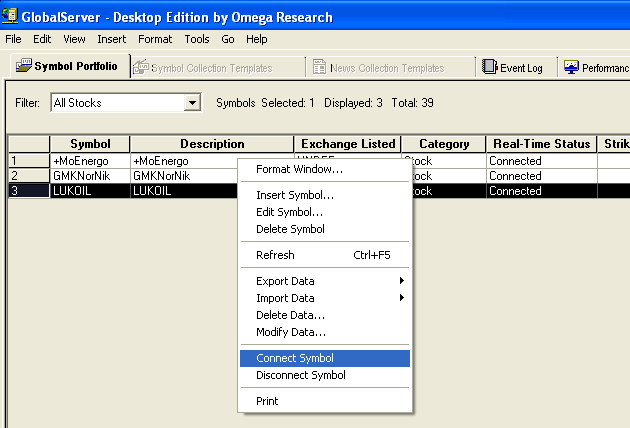The image size is (630, 428).
Task: Open the Filter dropdown arrow
Action: pyautogui.click(x=192, y=103)
